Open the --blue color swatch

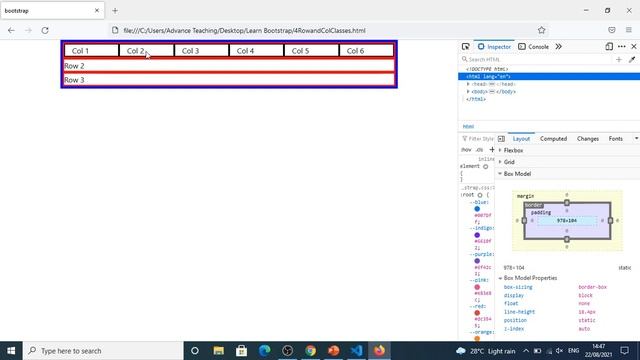(x=477, y=209)
